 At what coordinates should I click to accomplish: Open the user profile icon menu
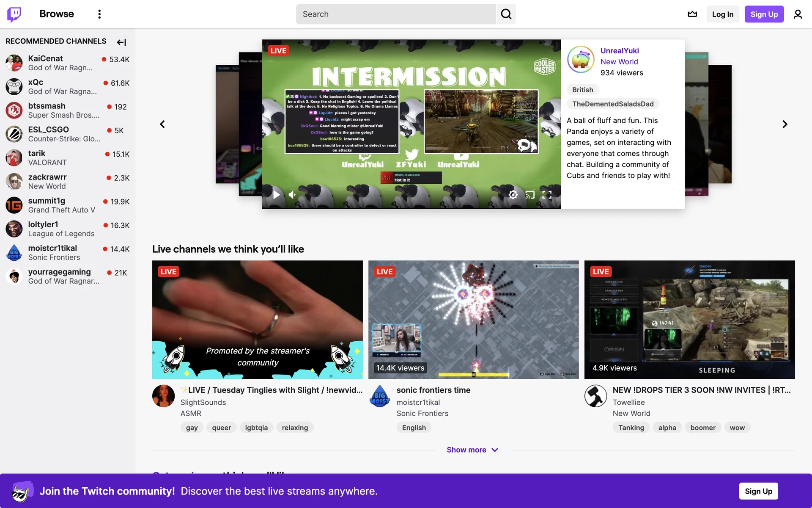point(798,14)
